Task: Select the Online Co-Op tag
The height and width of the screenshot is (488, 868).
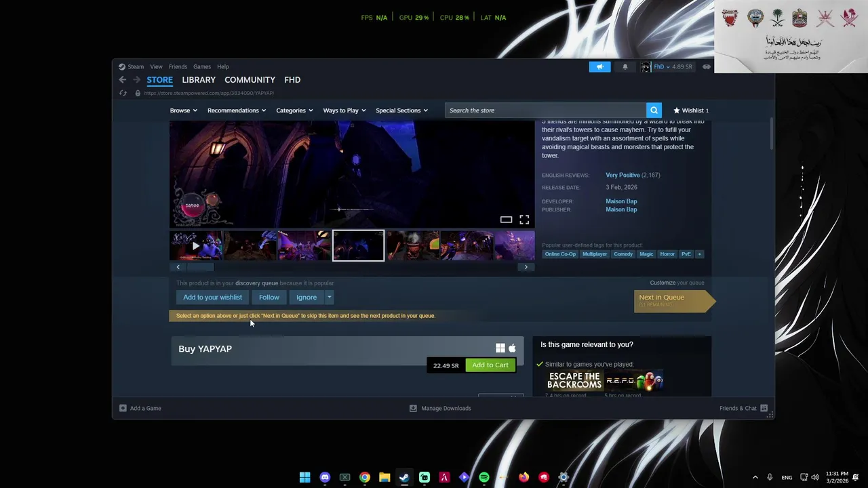Action: (560, 254)
